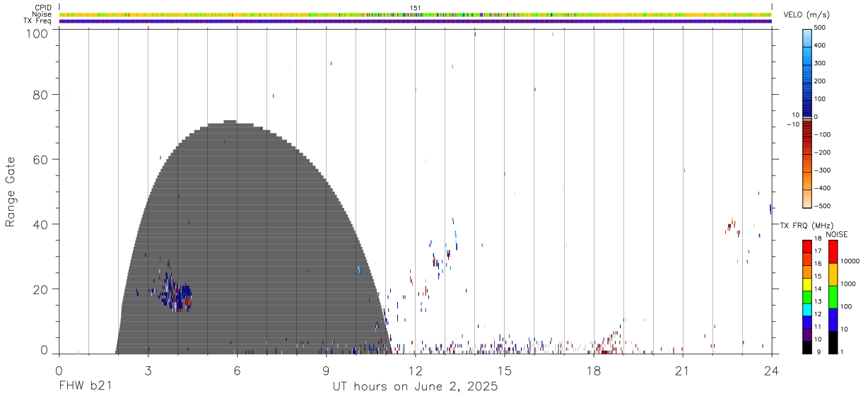Click the TX frequency color bar
The image size is (868, 401).
point(807,296)
